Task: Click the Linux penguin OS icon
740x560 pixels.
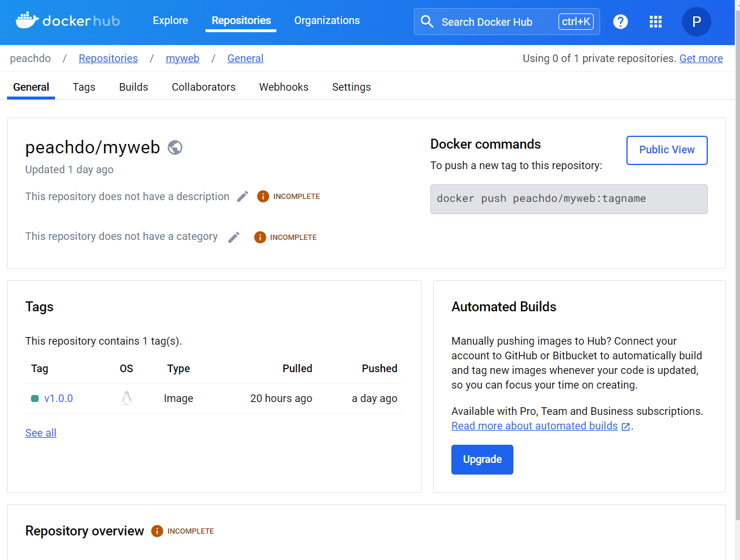Action: click(x=126, y=398)
